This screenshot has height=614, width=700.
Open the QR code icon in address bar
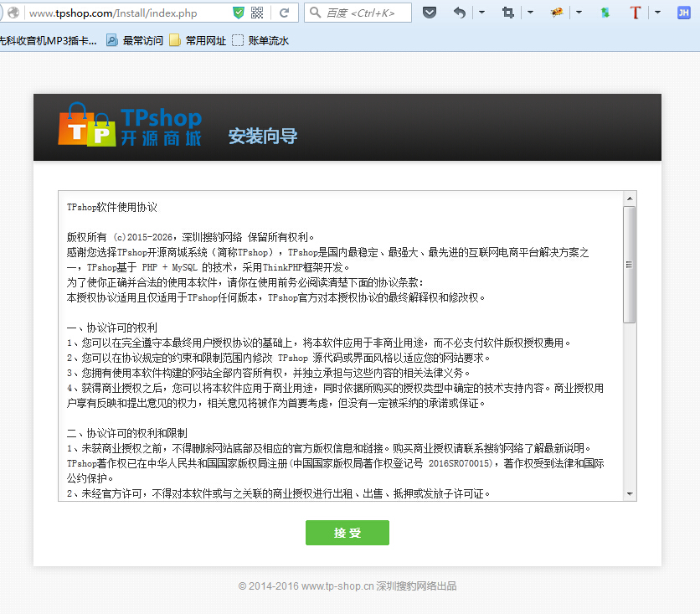257,13
